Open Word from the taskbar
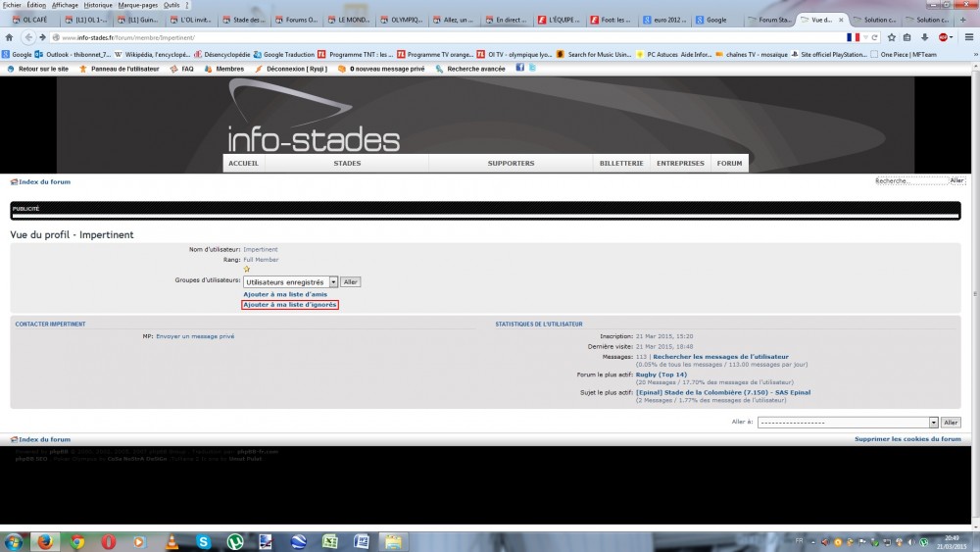Image resolution: width=980 pixels, height=552 pixels. click(362, 541)
